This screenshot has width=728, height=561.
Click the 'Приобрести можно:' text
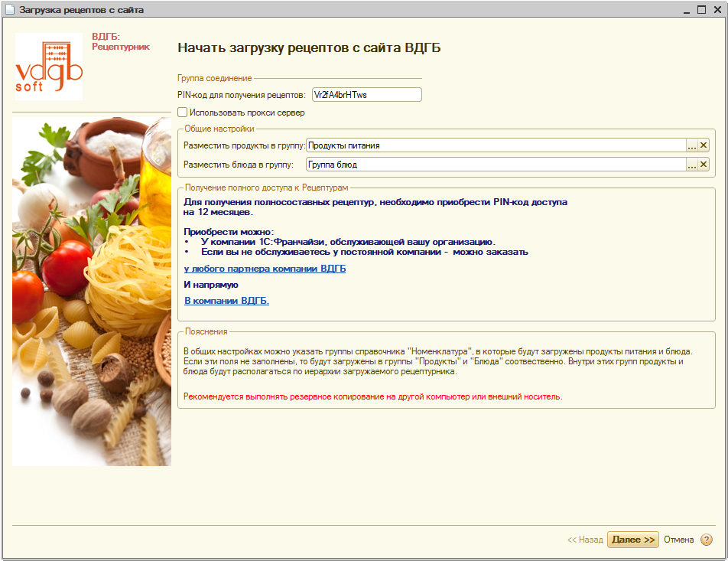[x=229, y=231]
